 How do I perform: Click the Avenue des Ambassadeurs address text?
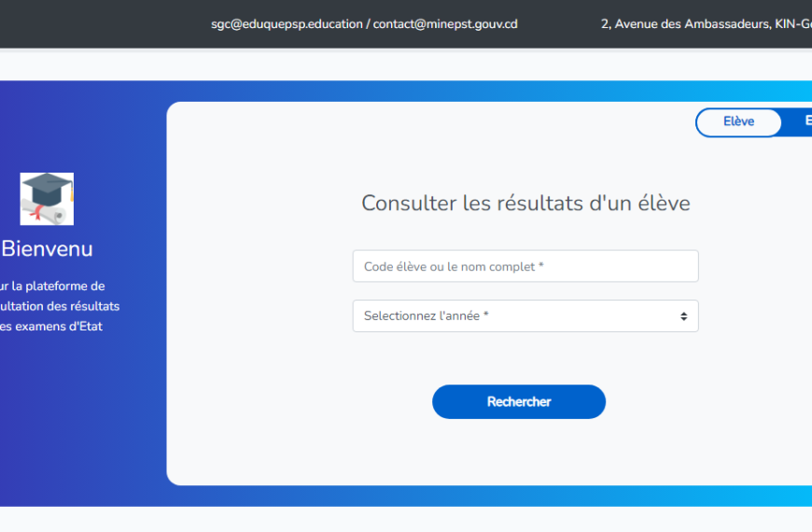(x=706, y=24)
